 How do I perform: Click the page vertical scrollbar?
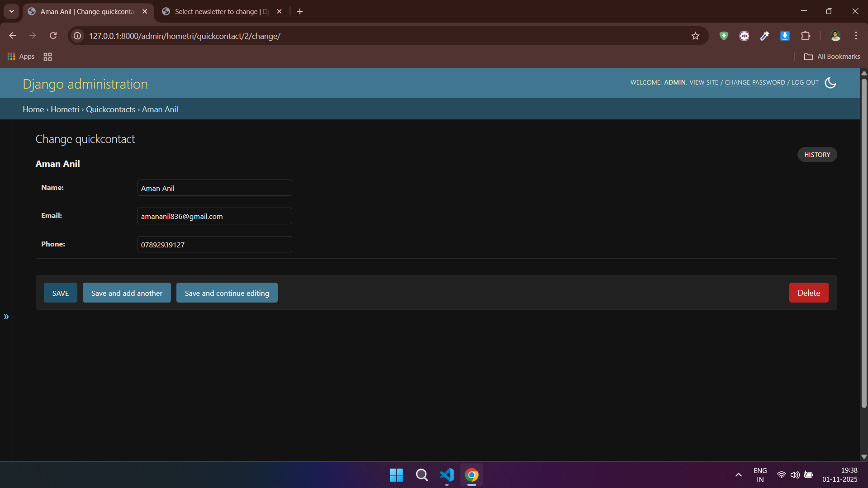tap(864, 244)
